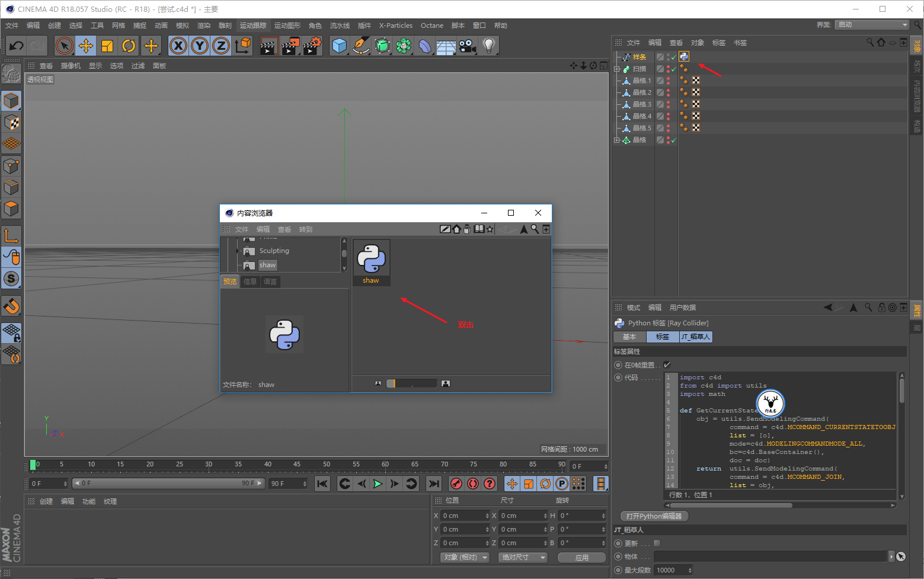Activate the Rotate tool
Image resolution: width=924 pixels, height=579 pixels.
[x=129, y=46]
